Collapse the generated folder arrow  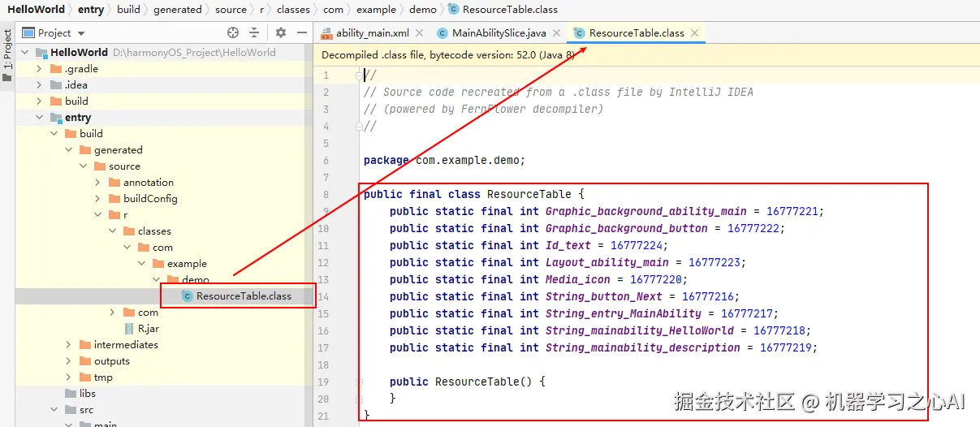68,150
